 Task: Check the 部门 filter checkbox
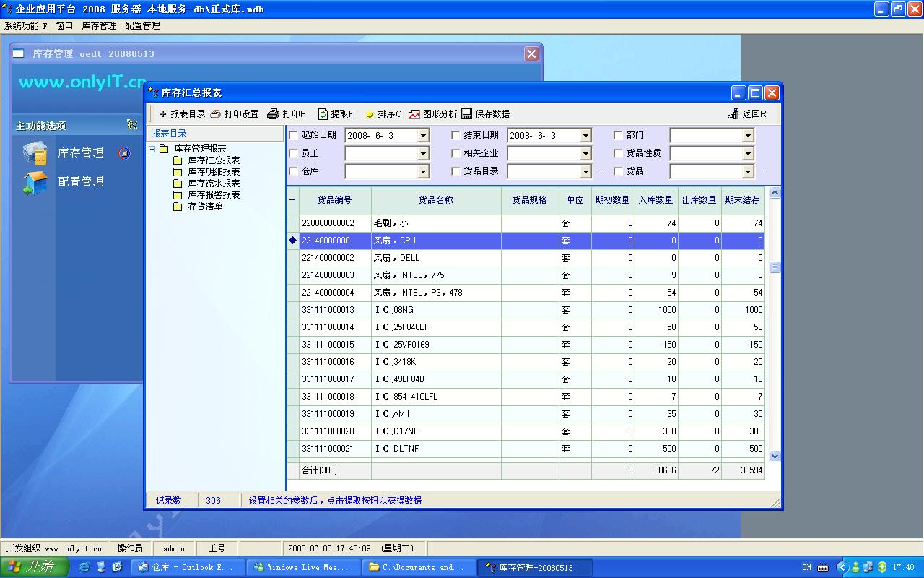pos(618,135)
